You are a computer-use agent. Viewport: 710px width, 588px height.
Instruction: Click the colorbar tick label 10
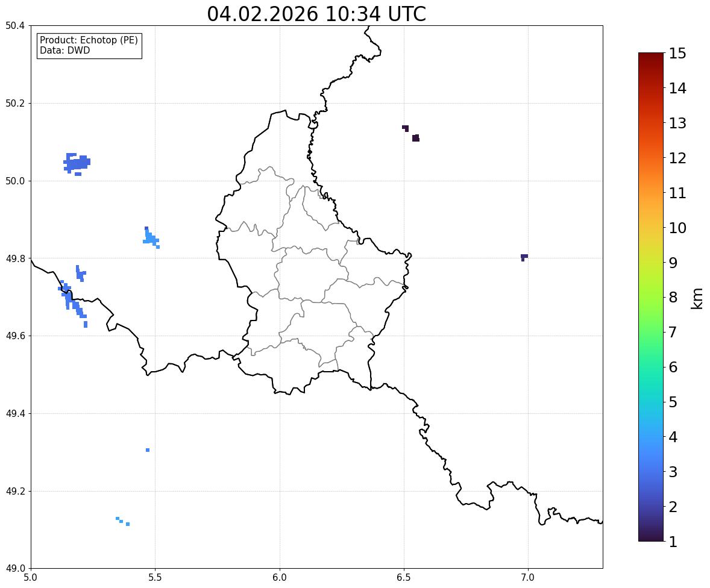[x=677, y=228]
